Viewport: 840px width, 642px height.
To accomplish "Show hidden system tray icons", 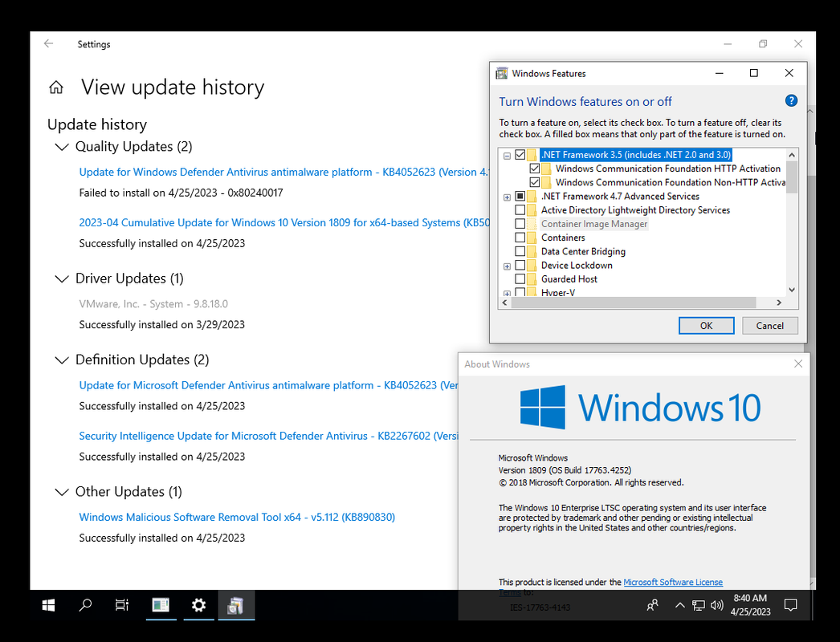I will pos(679,606).
